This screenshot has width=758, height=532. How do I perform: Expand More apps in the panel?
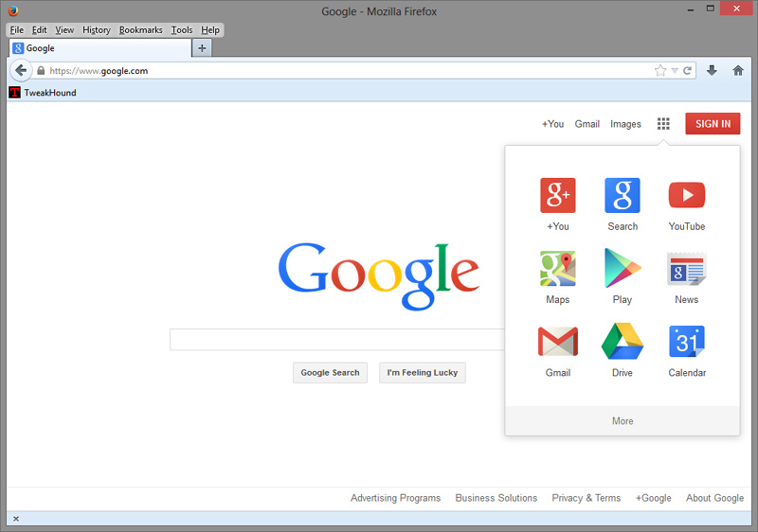[x=623, y=421]
